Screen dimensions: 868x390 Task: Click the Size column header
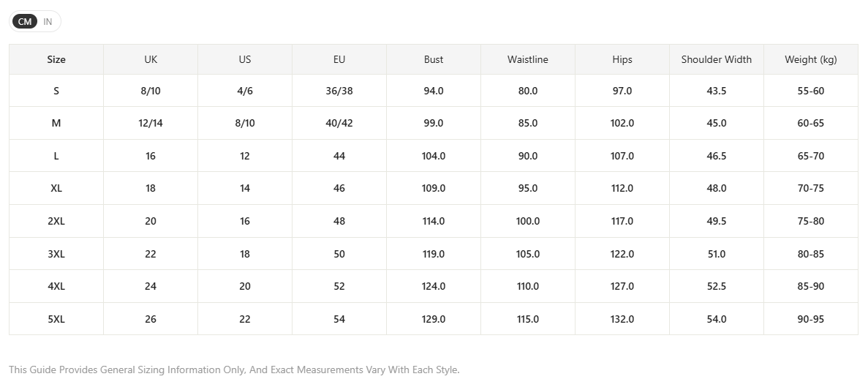click(56, 59)
